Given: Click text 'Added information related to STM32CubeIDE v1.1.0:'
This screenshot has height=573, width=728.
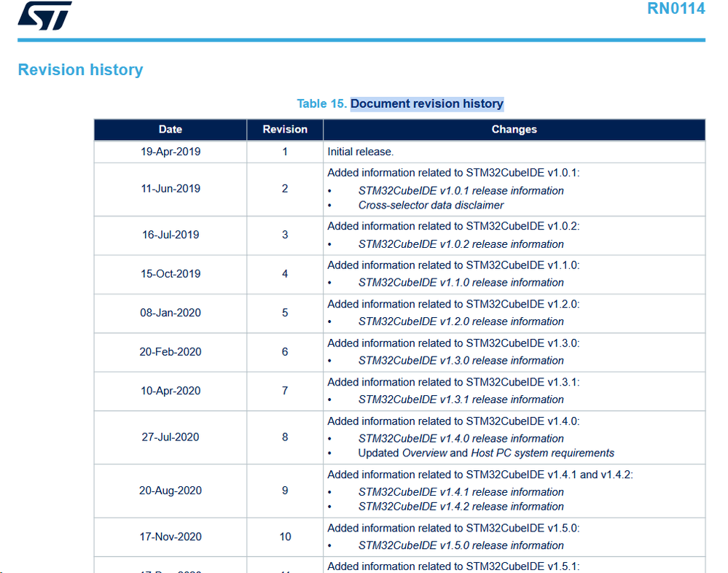Looking at the screenshot, I should tap(453, 265).
